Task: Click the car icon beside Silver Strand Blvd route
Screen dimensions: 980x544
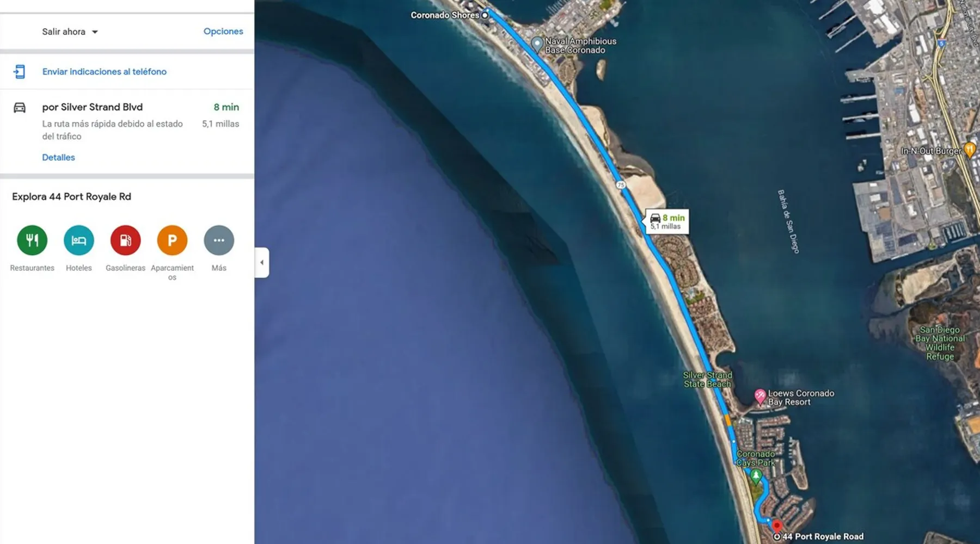Action: coord(20,108)
